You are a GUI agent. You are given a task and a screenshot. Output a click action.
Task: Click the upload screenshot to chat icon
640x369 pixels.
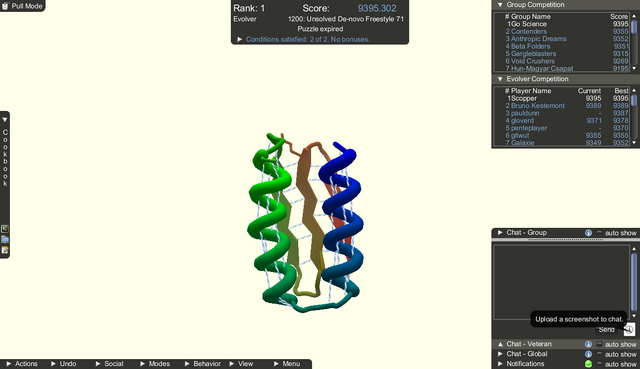click(x=629, y=329)
